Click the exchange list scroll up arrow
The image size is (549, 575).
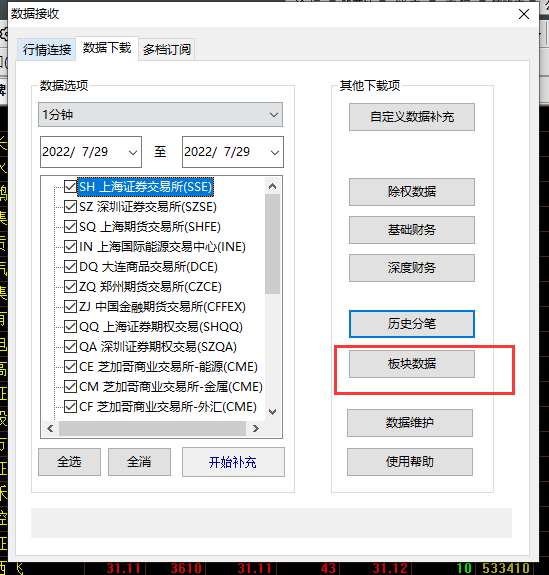pos(272,186)
